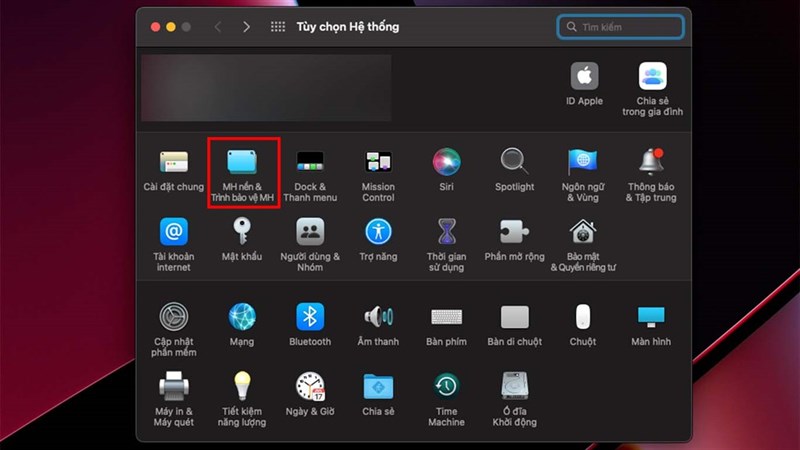Screen dimensions: 800x450
Task: Open Chia sẻ trong gia đình
Action: coord(653,89)
